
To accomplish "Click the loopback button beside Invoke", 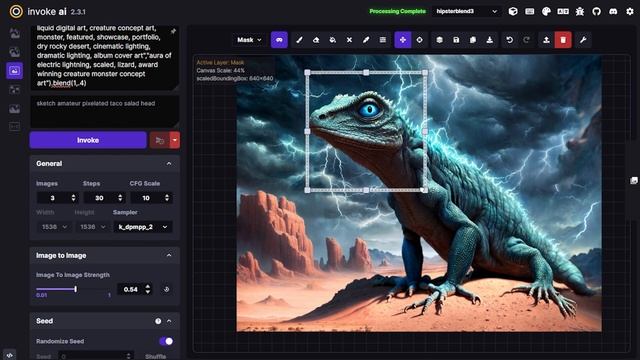I will (x=160, y=140).
